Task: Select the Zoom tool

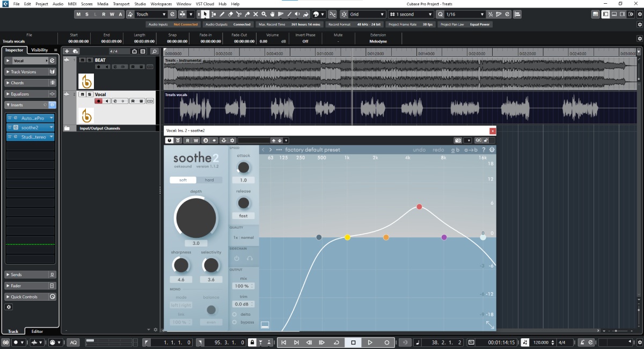Action: pyautogui.click(x=264, y=14)
